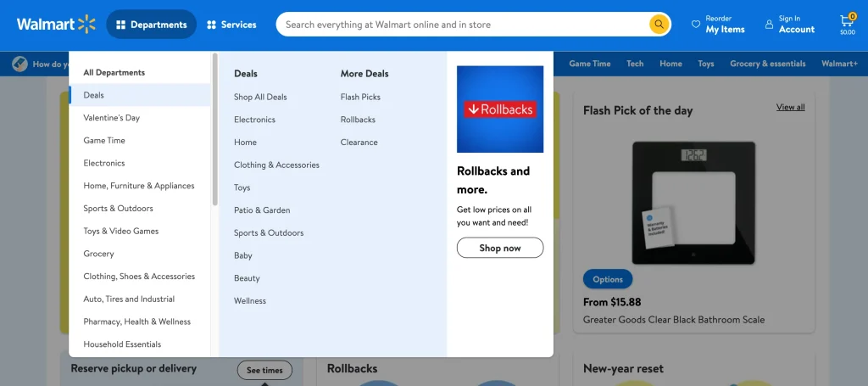Viewport: 868px width, 386px height.
Task: Click the yellow search magnifier icon
Action: pos(659,25)
